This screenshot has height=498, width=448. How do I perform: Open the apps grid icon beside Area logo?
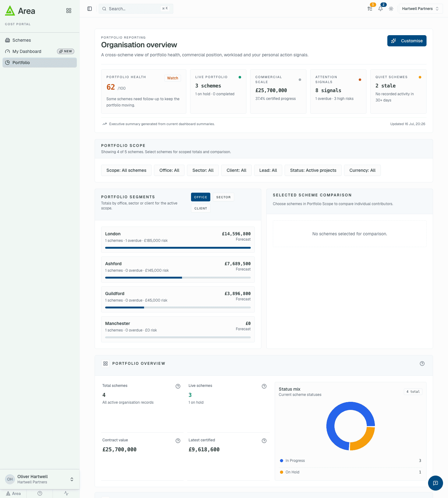point(69,11)
